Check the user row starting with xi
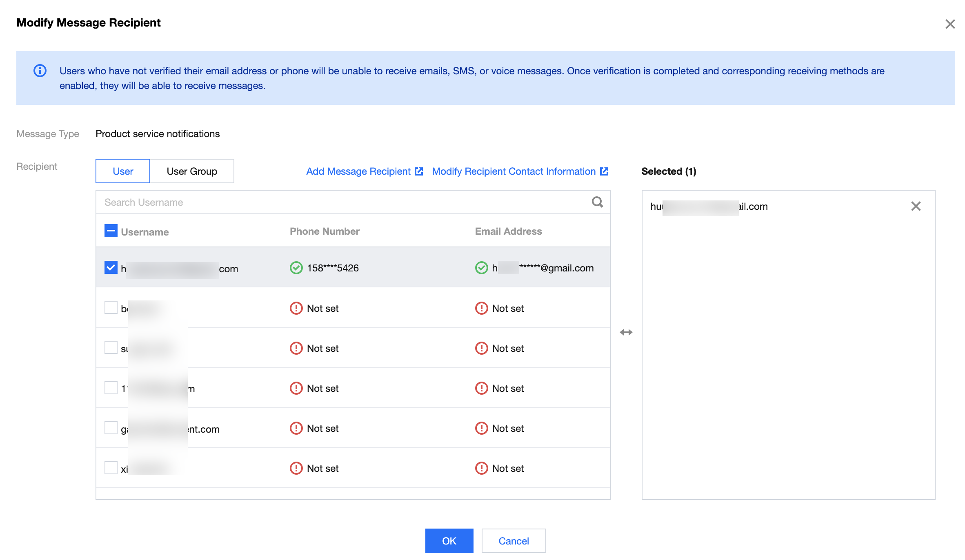This screenshot has width=965, height=560. point(111,468)
